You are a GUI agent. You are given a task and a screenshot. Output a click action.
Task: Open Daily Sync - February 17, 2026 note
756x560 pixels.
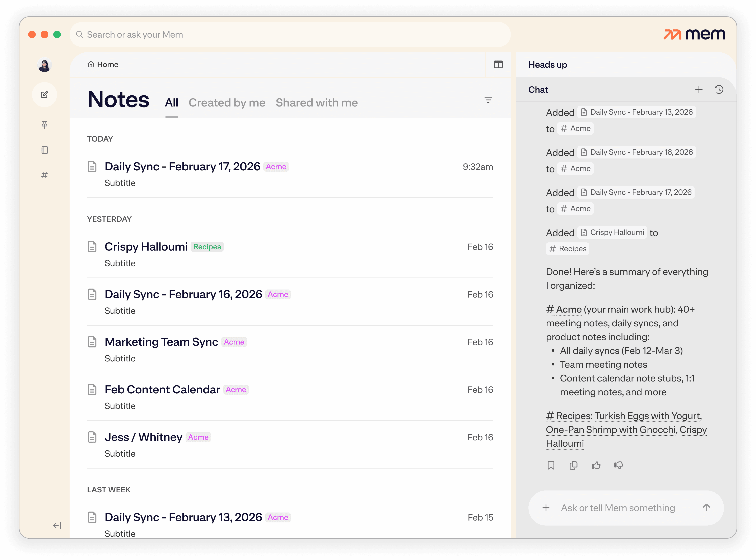pos(182,166)
